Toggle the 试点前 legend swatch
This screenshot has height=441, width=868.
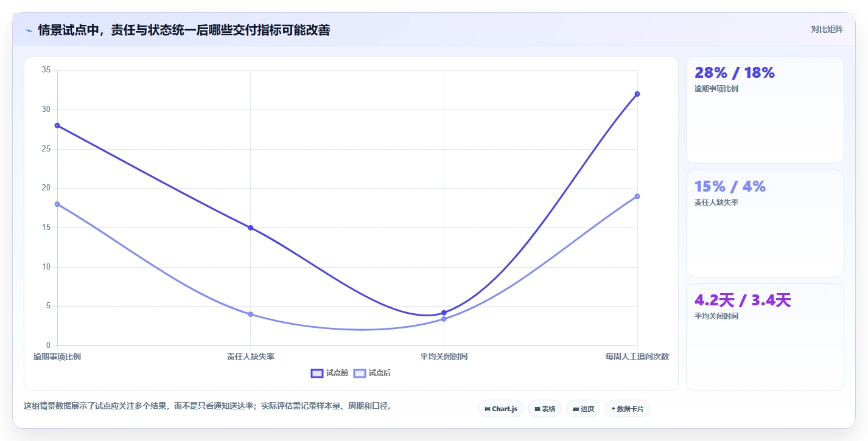tap(317, 373)
